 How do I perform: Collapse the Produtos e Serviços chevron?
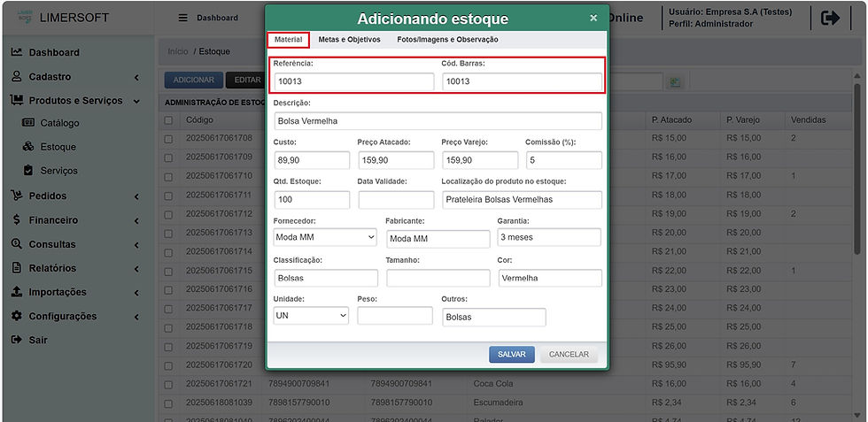[x=136, y=101]
